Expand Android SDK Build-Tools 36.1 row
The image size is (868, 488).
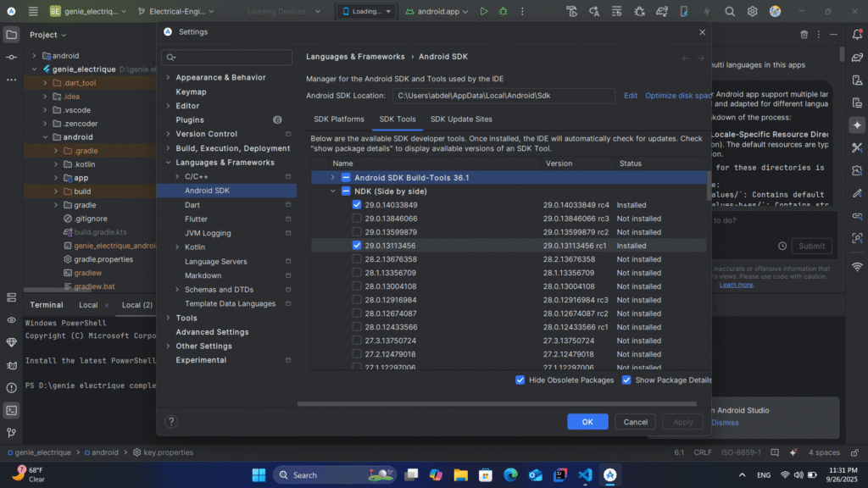point(333,178)
